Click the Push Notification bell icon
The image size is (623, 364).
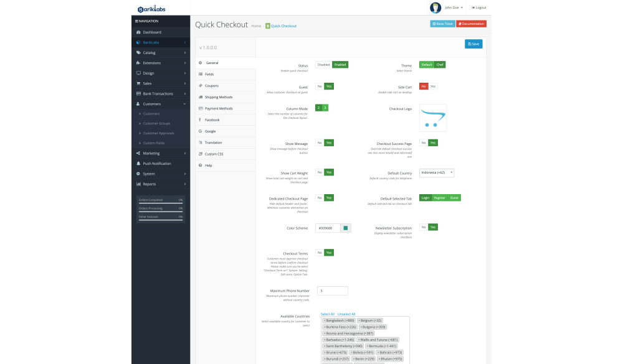138,164
